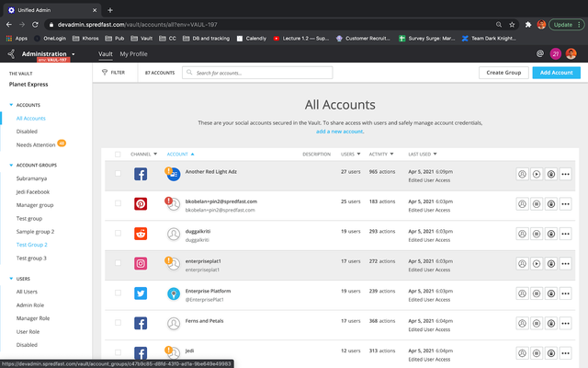Open more options for enterpriseplat1
The image size is (588, 368).
(566, 264)
